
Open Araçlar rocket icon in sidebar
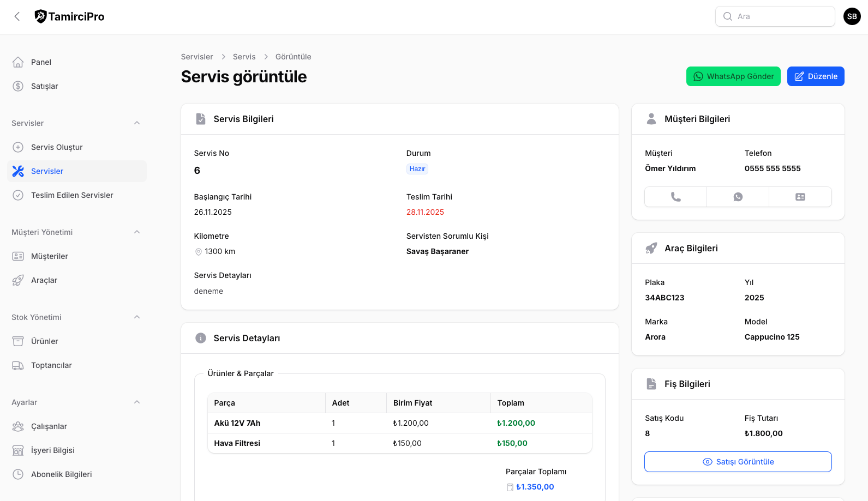[18, 280]
